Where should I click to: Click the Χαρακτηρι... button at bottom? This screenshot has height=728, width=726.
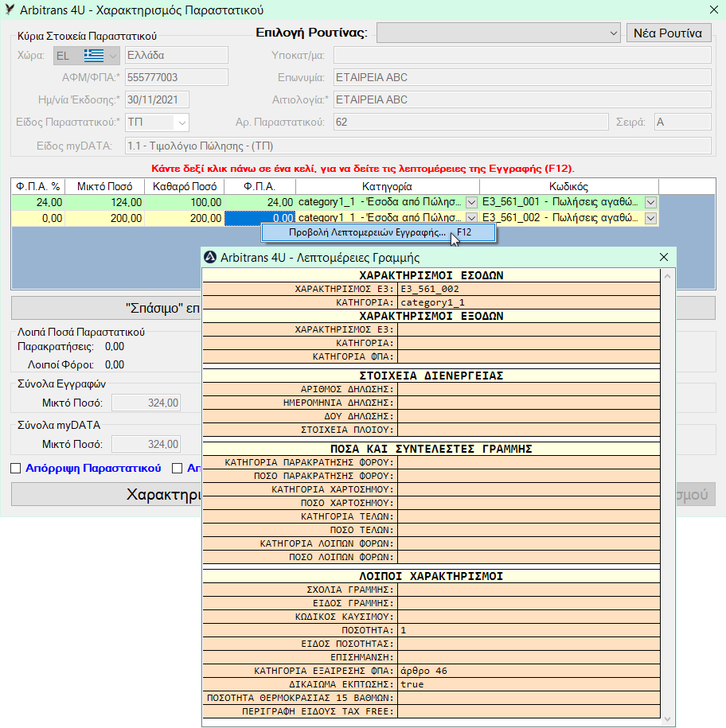107,494
